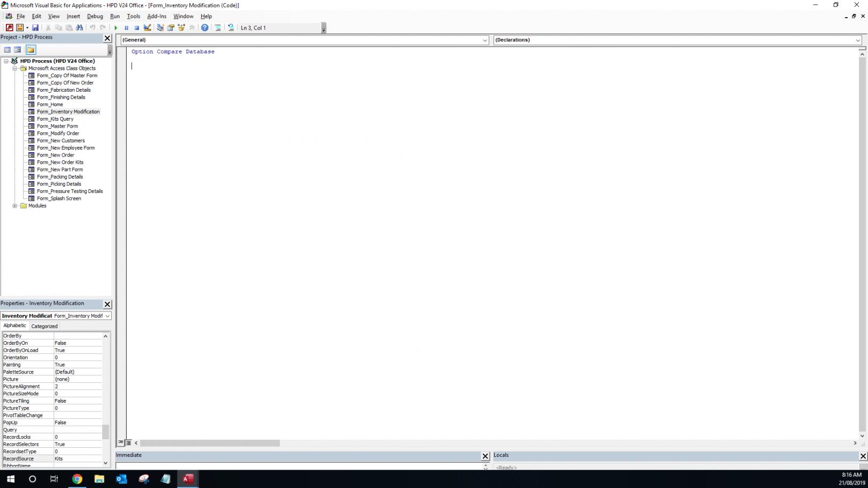This screenshot has width=868, height=488.
Task: Click the Copy toolbar icon
Action: [x=58, y=28]
